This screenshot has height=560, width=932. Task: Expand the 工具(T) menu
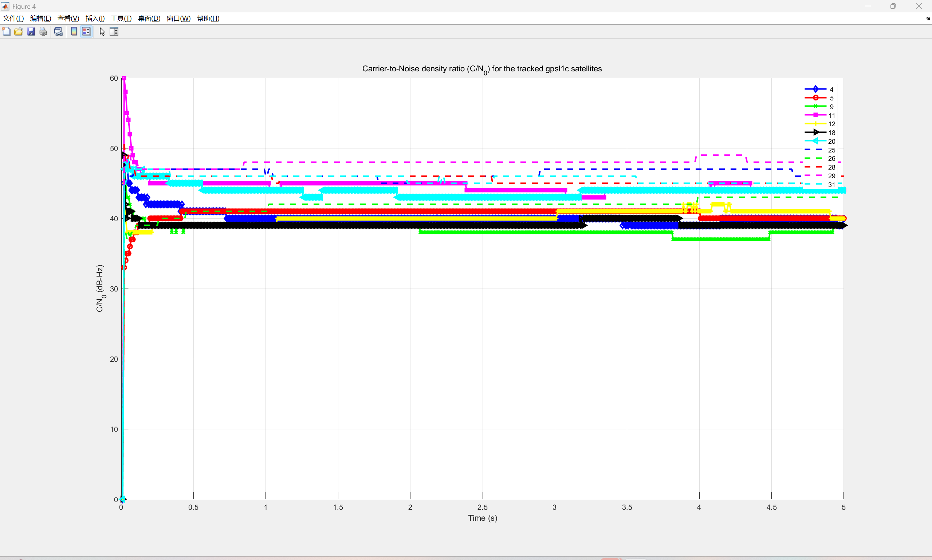coord(121,18)
